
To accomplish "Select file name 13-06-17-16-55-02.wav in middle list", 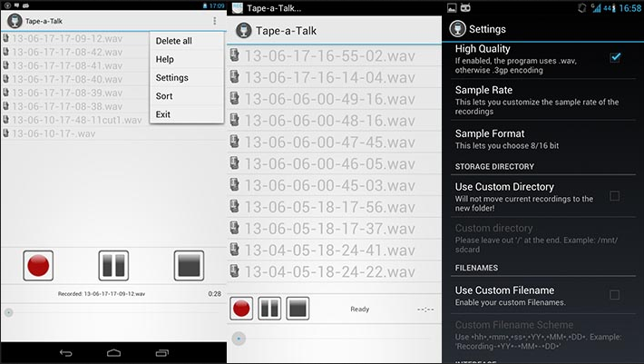I will click(x=330, y=56).
